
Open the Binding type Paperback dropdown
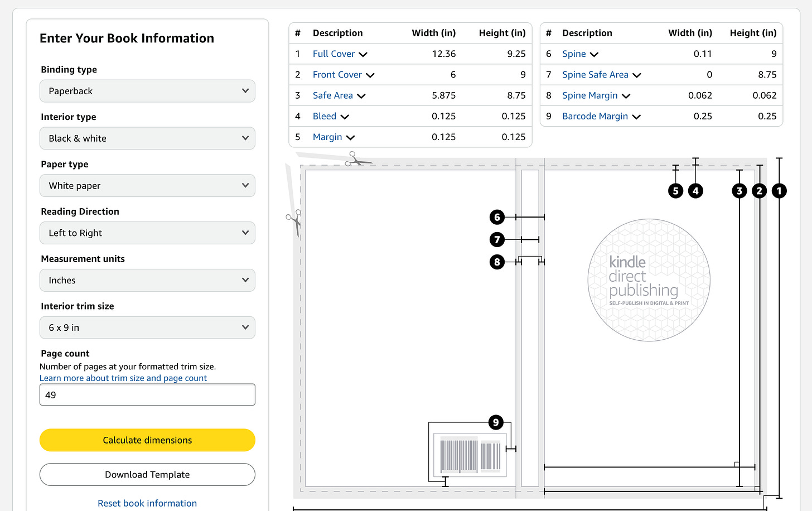tap(147, 91)
